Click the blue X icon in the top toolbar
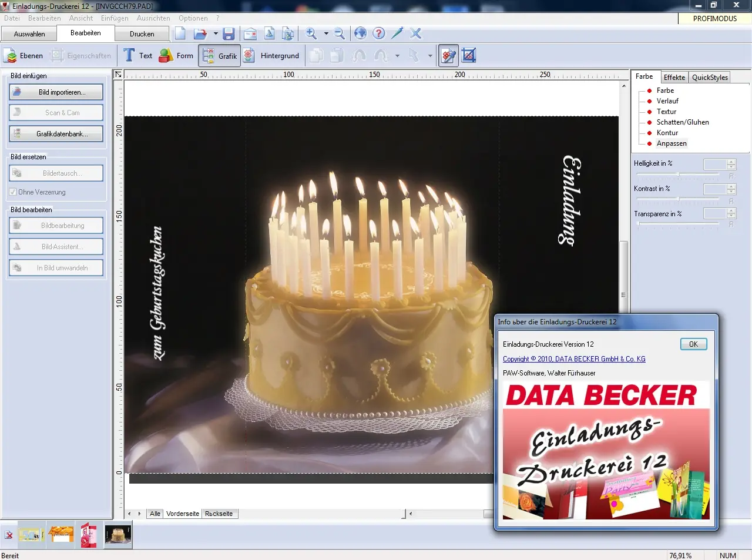The image size is (752, 560). tap(416, 33)
